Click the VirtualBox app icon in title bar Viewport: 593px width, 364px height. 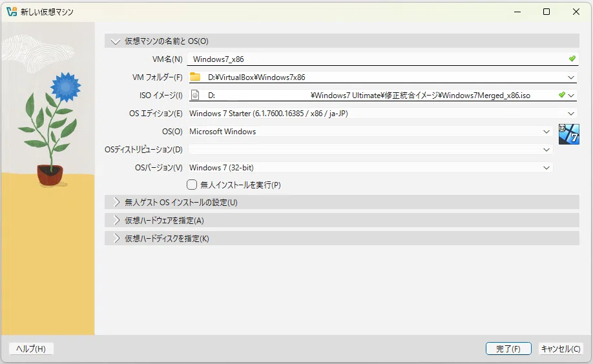[12, 12]
